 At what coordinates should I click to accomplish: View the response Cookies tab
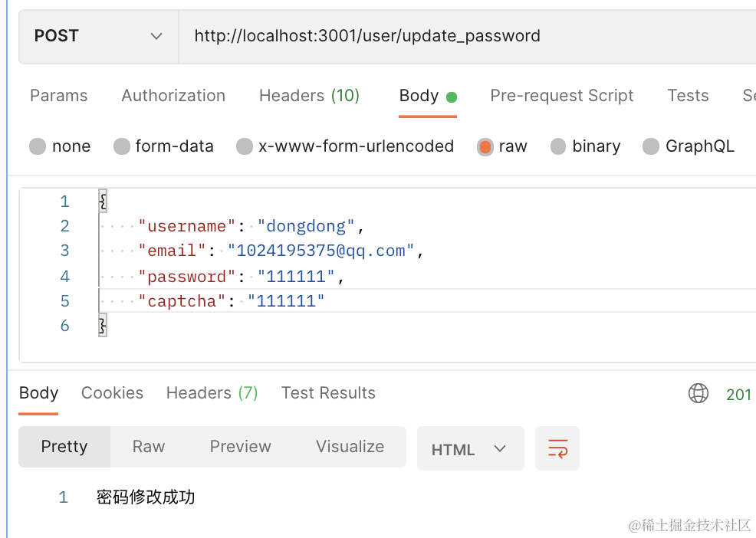click(112, 393)
